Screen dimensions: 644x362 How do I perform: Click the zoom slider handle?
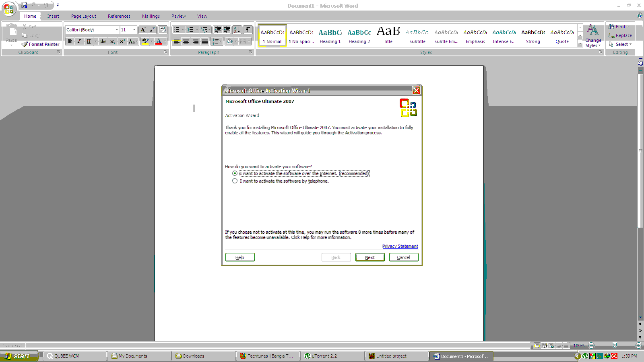click(x=615, y=346)
